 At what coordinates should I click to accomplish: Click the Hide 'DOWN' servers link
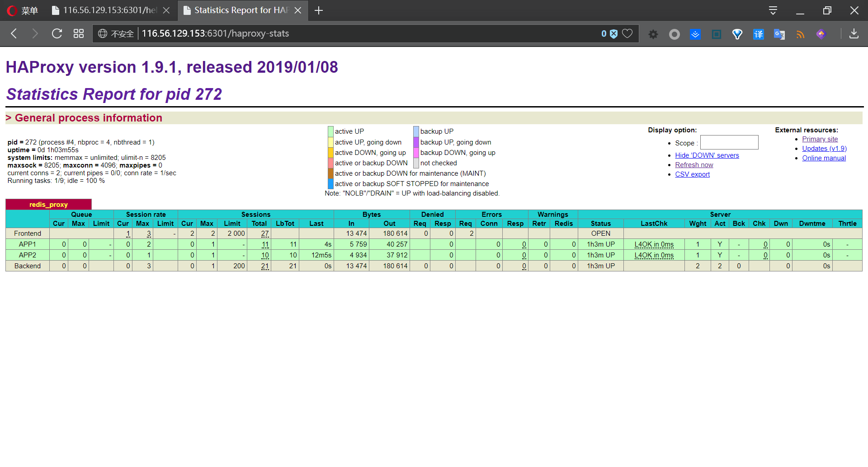coord(707,155)
